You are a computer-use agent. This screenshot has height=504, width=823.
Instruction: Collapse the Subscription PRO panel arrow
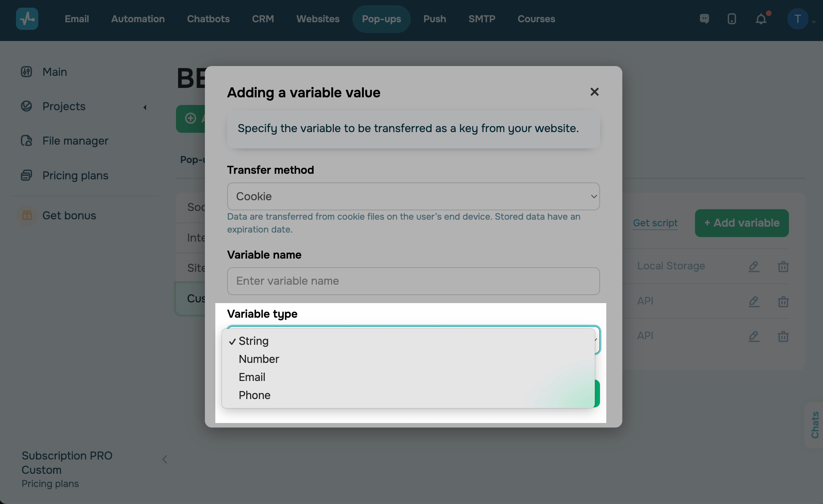[165, 459]
